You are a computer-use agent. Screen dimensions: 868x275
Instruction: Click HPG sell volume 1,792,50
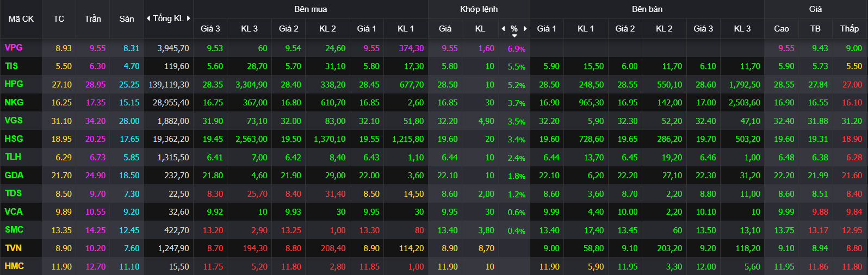point(745,85)
